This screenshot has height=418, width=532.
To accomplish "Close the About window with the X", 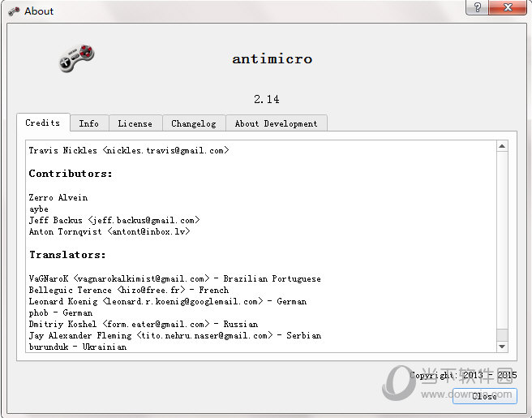I will [508, 7].
